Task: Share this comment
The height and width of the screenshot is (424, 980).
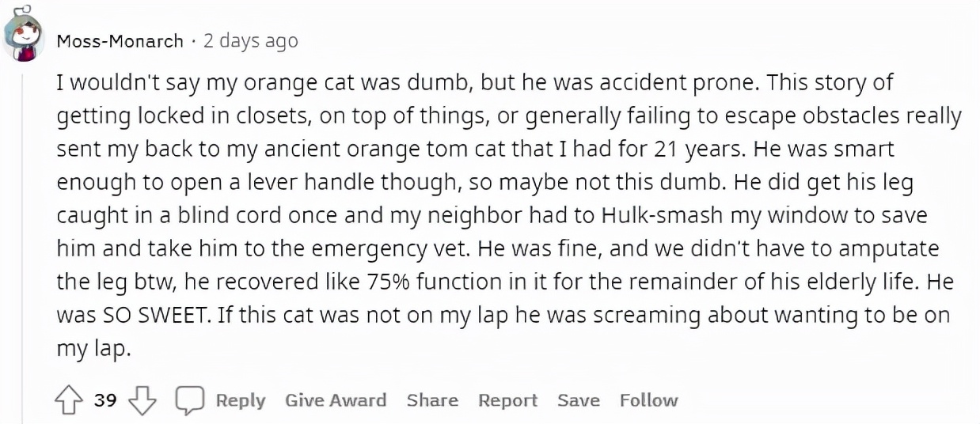Action: (432, 400)
